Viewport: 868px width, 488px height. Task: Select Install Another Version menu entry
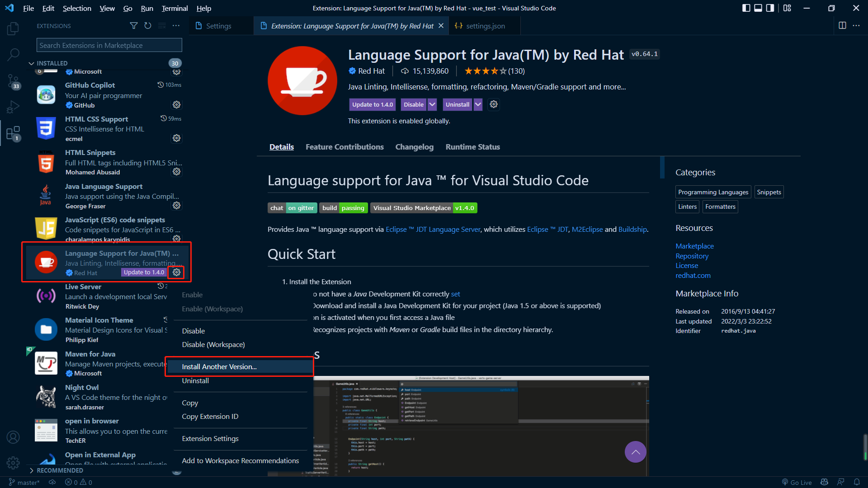click(x=240, y=366)
